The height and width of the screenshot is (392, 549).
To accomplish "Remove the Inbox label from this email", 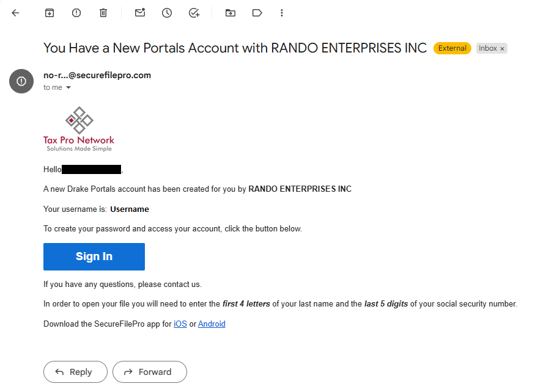I will pyautogui.click(x=503, y=49).
